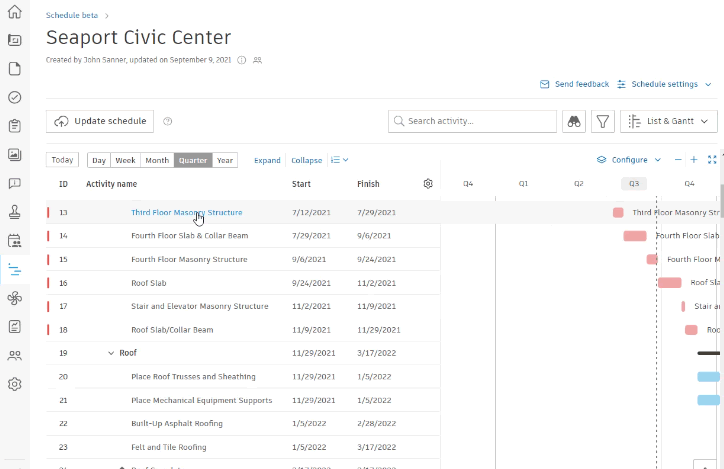Zoom out Gantt with minus icon

coord(678,160)
